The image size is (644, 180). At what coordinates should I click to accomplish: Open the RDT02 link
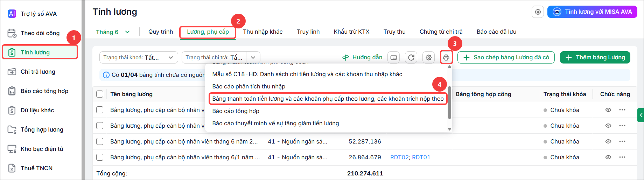[399, 157]
